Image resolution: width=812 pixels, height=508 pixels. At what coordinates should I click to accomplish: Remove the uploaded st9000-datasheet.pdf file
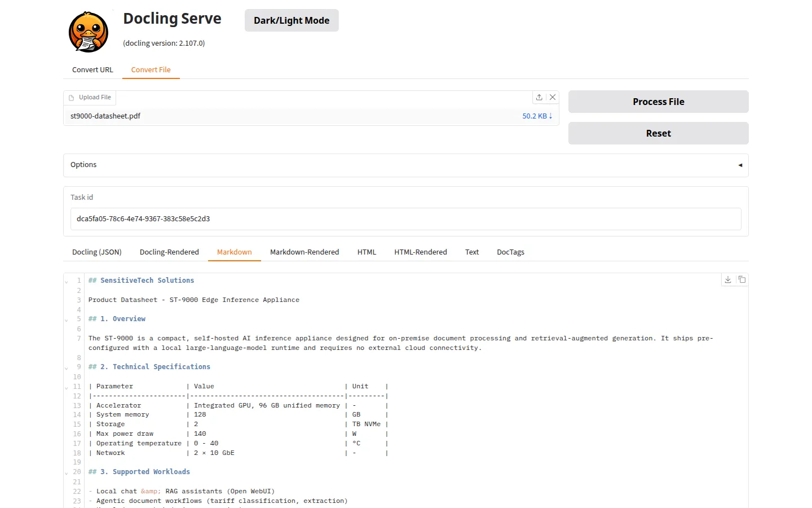tap(553, 97)
